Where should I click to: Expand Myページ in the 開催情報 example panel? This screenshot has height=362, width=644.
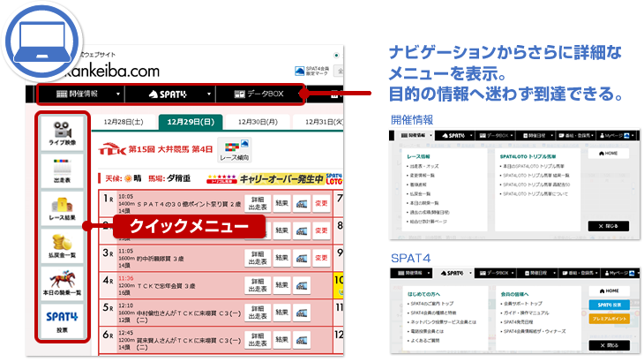617,135
